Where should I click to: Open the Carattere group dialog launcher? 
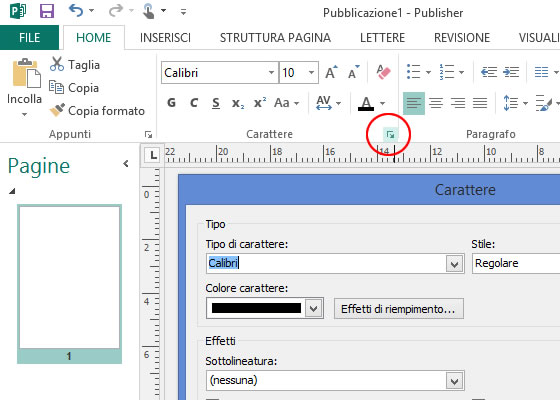click(x=390, y=135)
